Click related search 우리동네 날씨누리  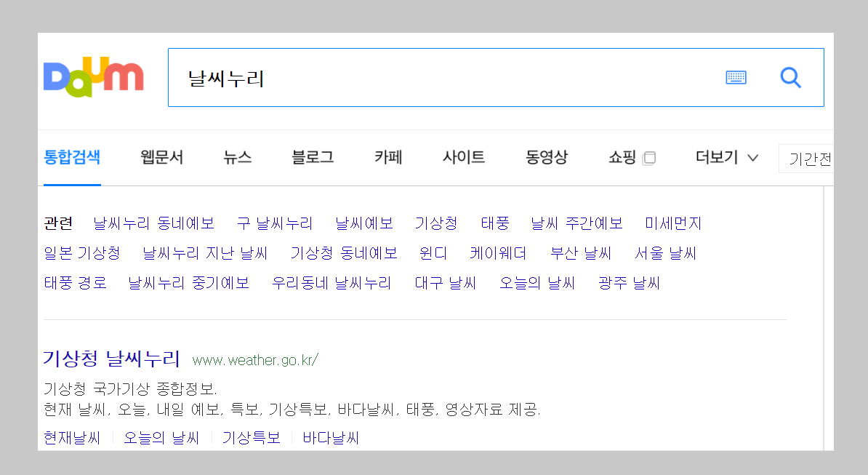[x=331, y=283]
